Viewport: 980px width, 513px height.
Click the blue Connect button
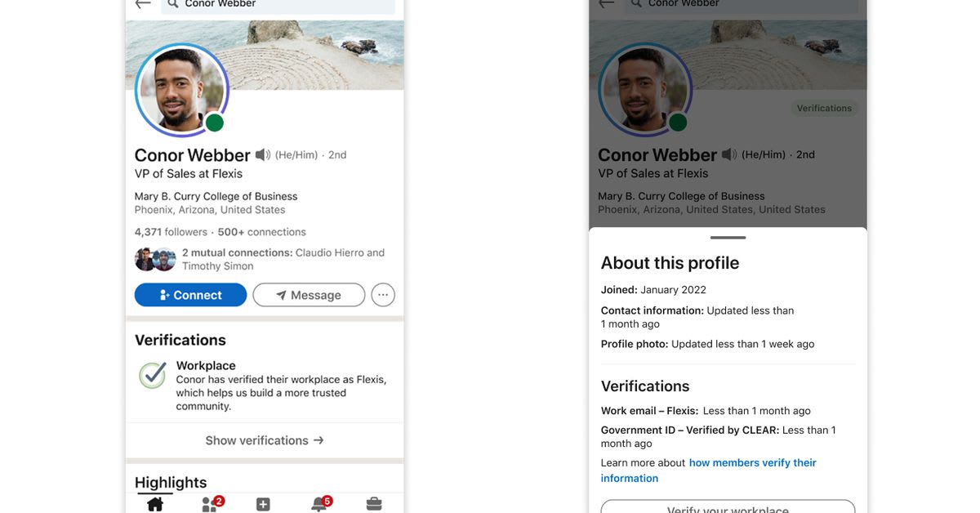190,295
